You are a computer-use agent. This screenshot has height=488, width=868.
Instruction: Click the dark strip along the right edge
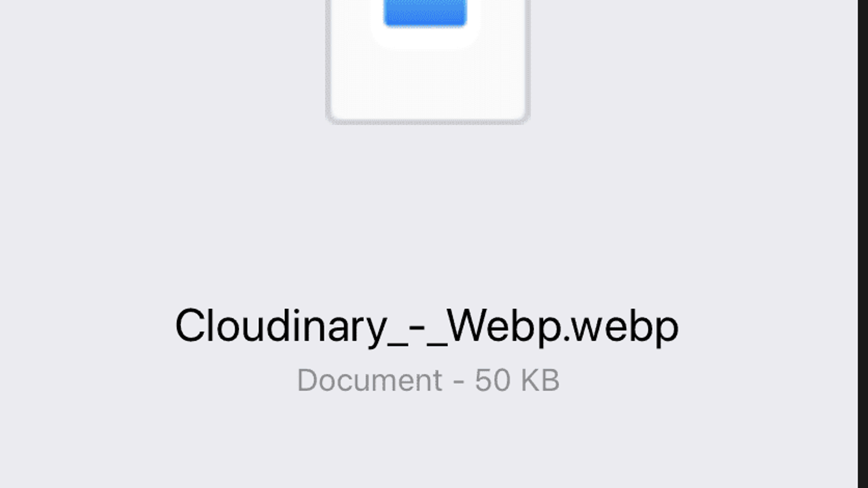pos(863,244)
